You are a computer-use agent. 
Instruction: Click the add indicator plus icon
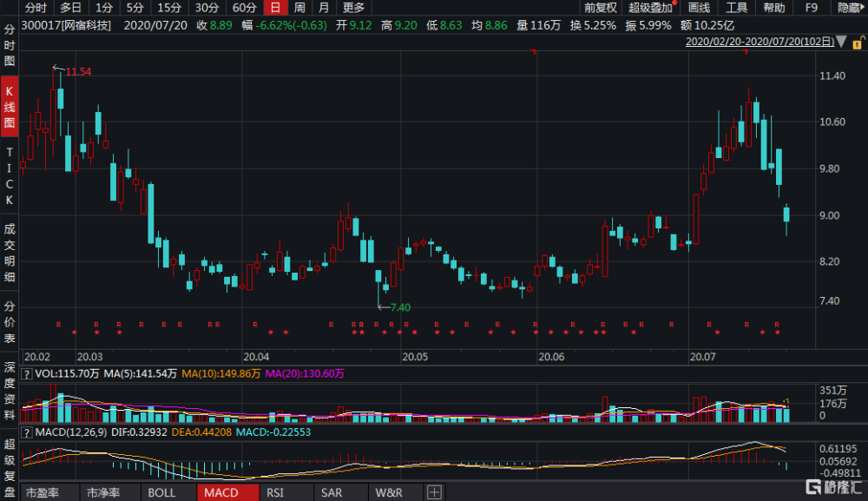(434, 493)
